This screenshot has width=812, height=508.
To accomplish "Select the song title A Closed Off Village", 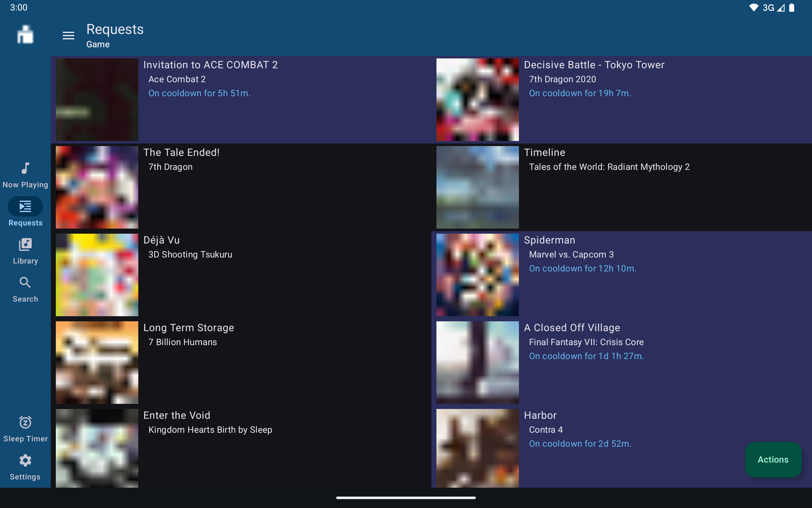I will click(x=572, y=328).
